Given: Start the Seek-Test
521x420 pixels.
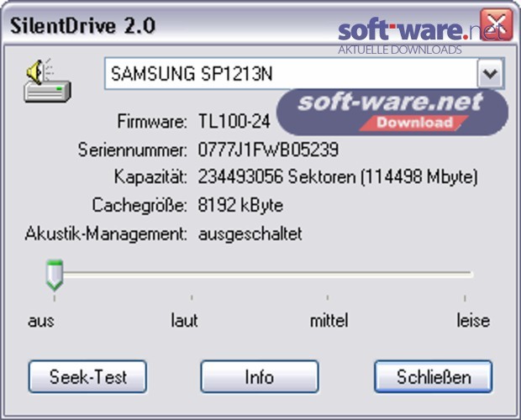Looking at the screenshot, I should (87, 377).
